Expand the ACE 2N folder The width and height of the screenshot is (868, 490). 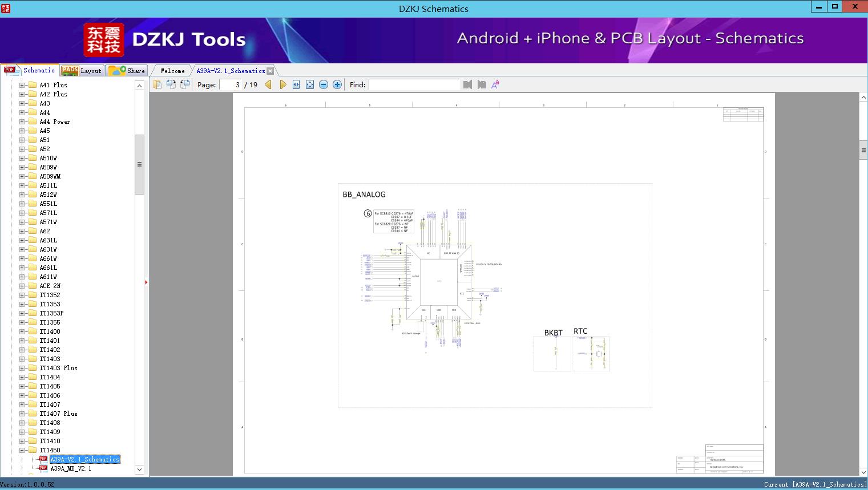tap(22, 286)
